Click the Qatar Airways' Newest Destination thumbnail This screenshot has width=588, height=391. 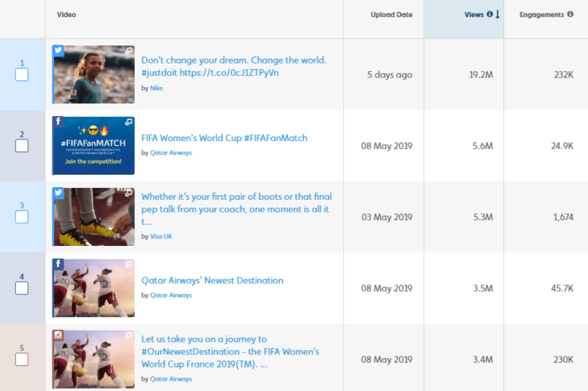point(93,288)
